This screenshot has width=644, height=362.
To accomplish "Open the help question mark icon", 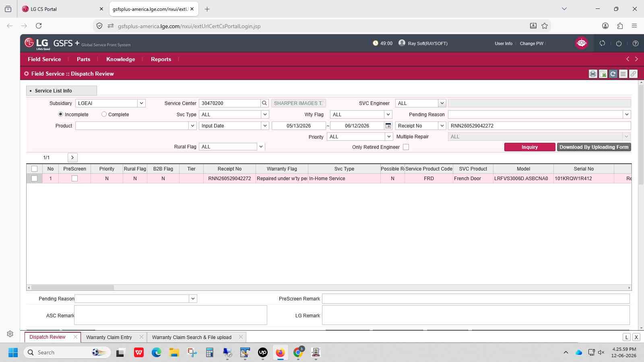I will pyautogui.click(x=635, y=43).
